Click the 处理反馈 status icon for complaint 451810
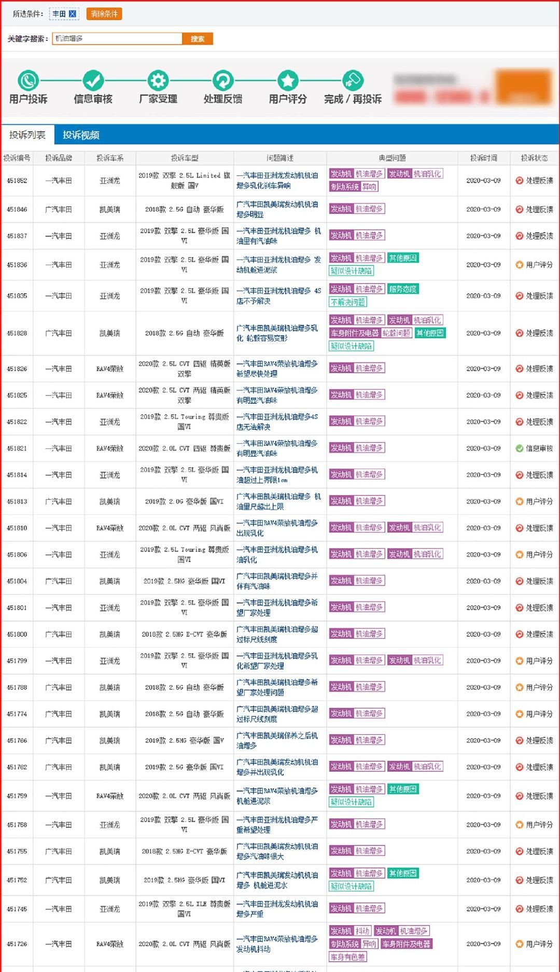Viewport: 560px width, 972px height. 519,528
